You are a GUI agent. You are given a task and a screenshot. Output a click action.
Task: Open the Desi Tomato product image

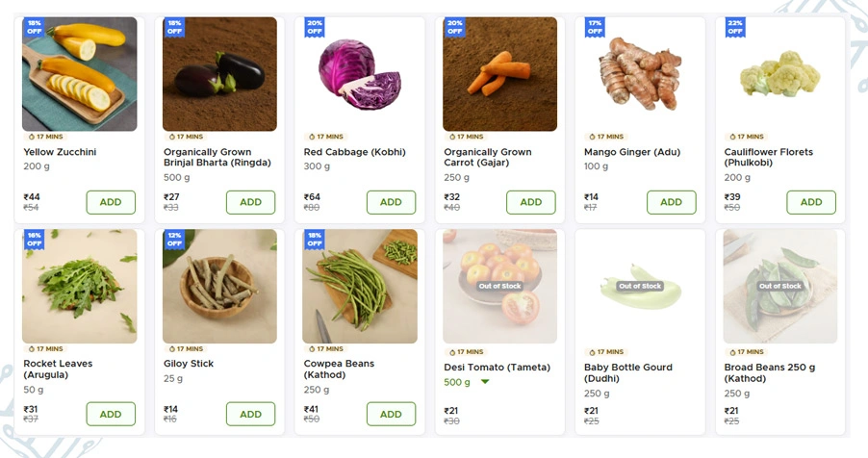click(x=499, y=287)
